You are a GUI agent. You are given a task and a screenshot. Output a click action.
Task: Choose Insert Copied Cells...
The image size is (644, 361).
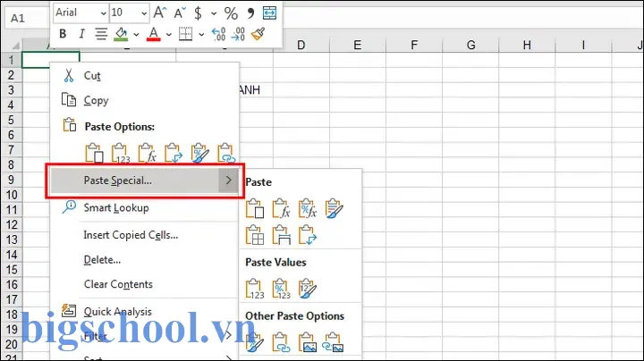pos(144,235)
